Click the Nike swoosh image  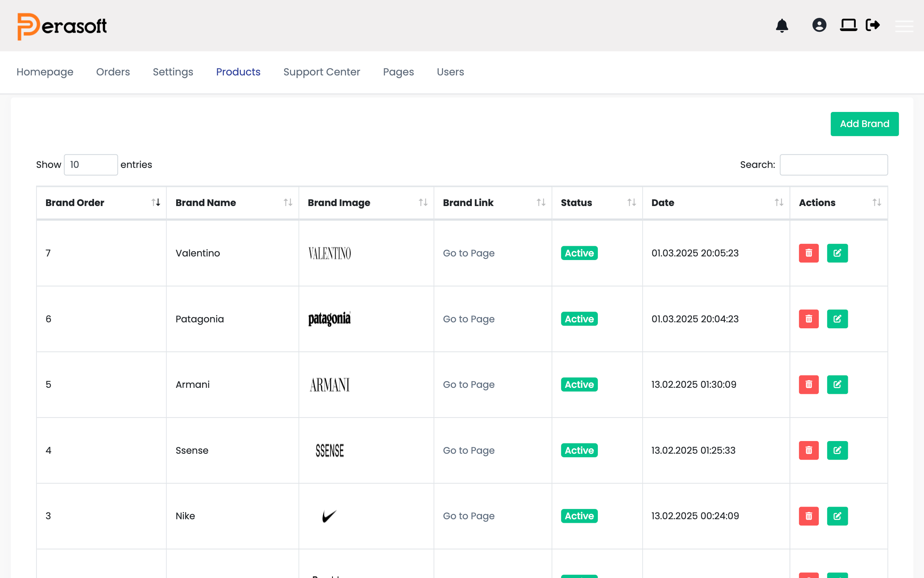coord(329,516)
